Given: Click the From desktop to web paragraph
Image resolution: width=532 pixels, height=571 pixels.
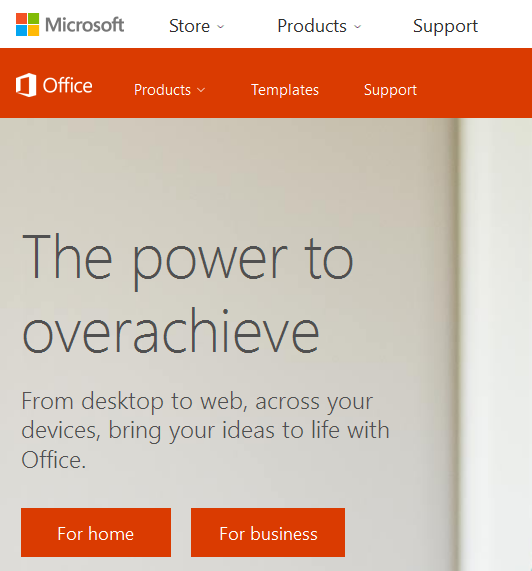Looking at the screenshot, I should coord(205,430).
